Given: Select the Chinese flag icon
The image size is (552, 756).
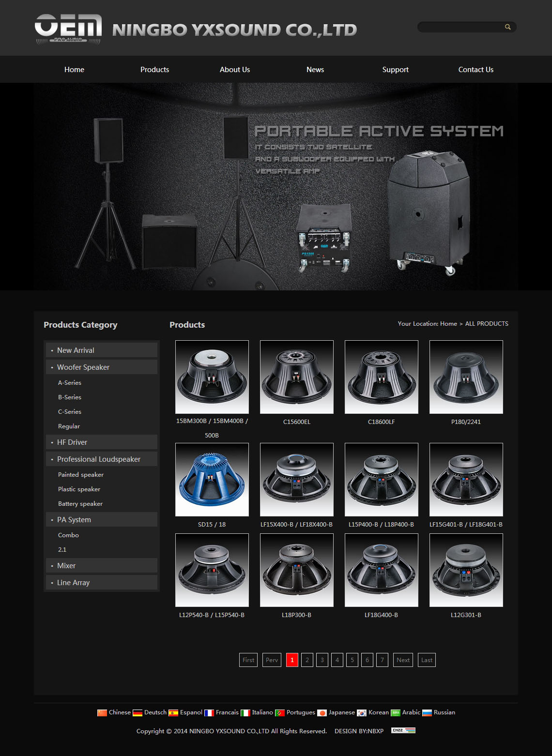Looking at the screenshot, I should (x=102, y=713).
